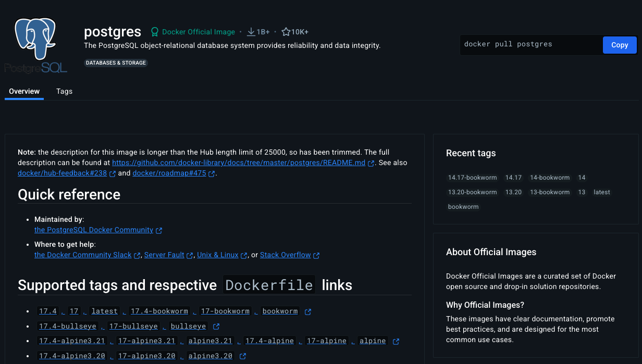Open the 17.4-bookworm tag link
This screenshot has width=642, height=364.
159,311
